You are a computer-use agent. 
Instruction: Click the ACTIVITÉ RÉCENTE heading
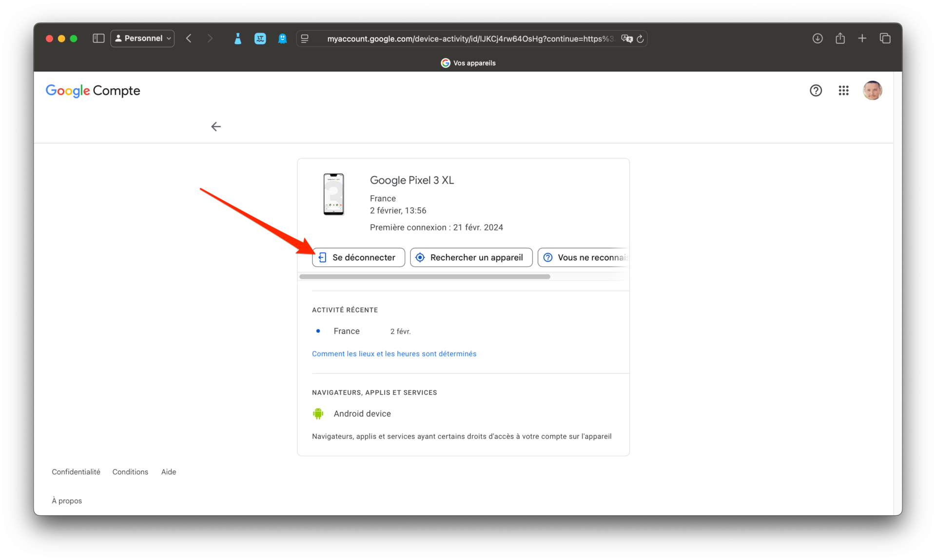[345, 310]
